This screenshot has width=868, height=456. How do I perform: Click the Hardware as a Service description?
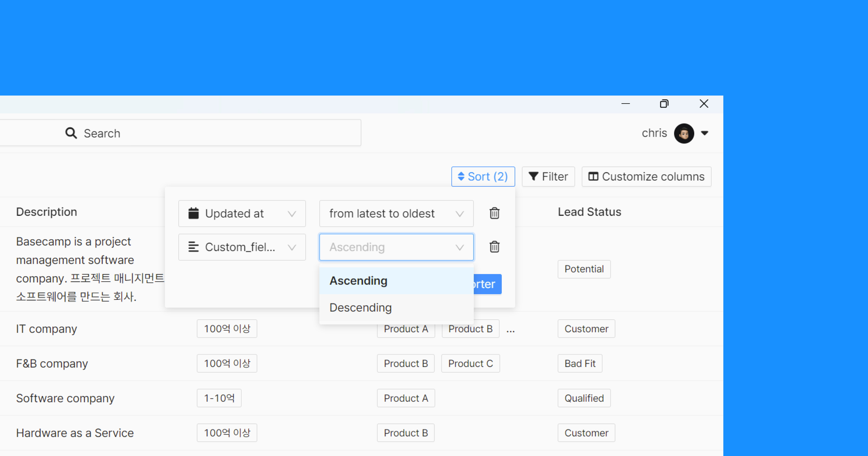pos(75,433)
